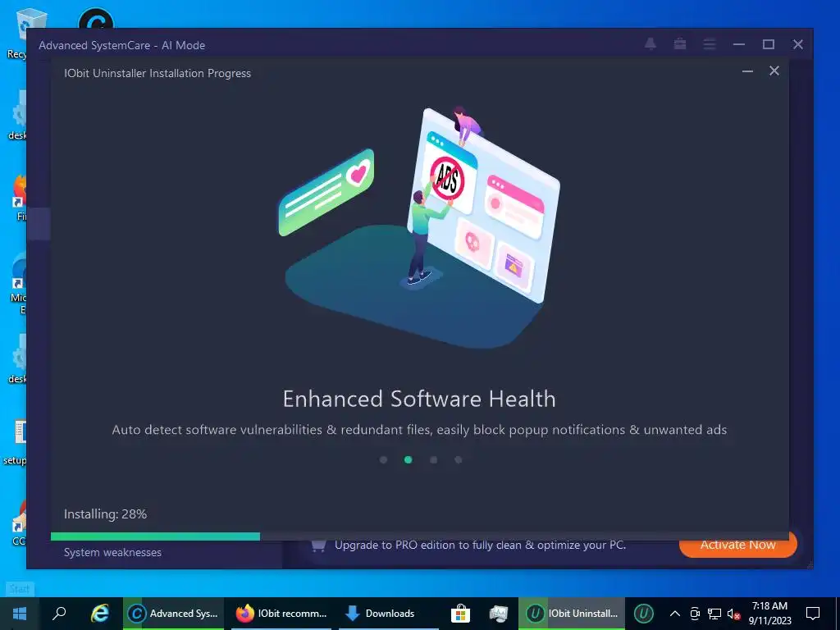840x630 pixels.
Task: Open the hamburger menu in Advanced SystemCare
Action: pyautogui.click(x=710, y=44)
